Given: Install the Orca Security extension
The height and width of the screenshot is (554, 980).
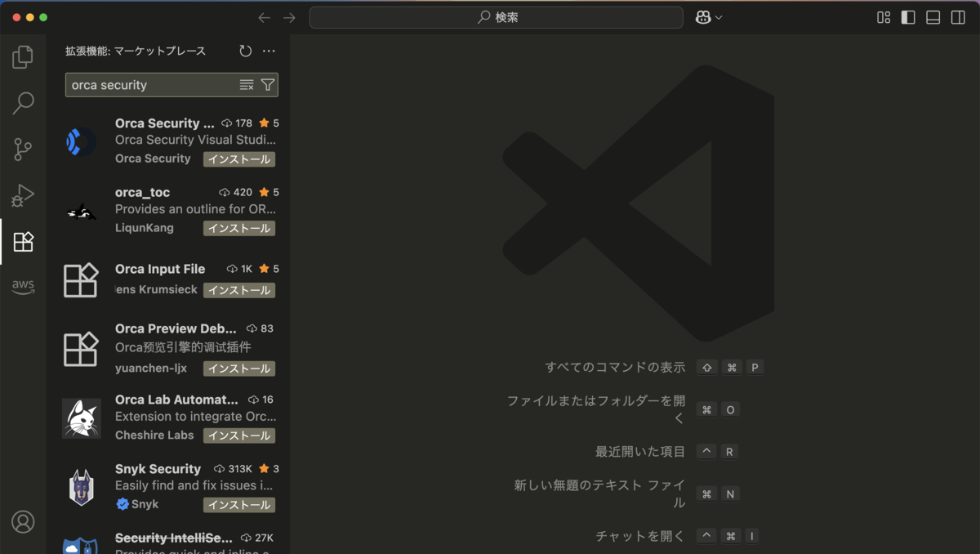Looking at the screenshot, I should [239, 159].
